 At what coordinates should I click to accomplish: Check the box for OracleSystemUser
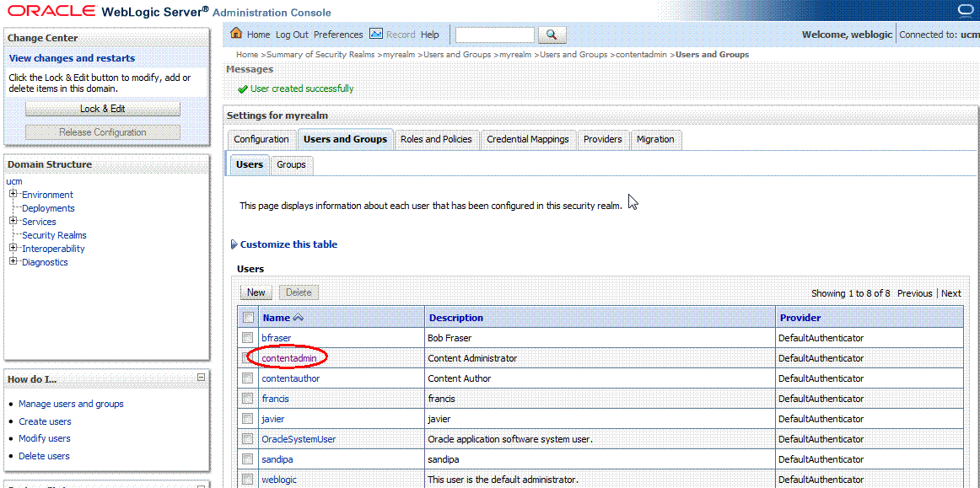click(x=248, y=439)
